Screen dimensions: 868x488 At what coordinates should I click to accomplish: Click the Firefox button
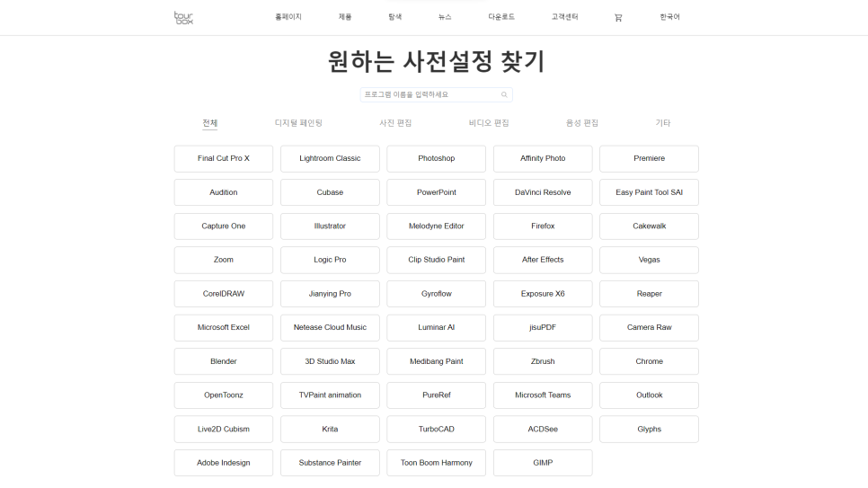pos(543,226)
